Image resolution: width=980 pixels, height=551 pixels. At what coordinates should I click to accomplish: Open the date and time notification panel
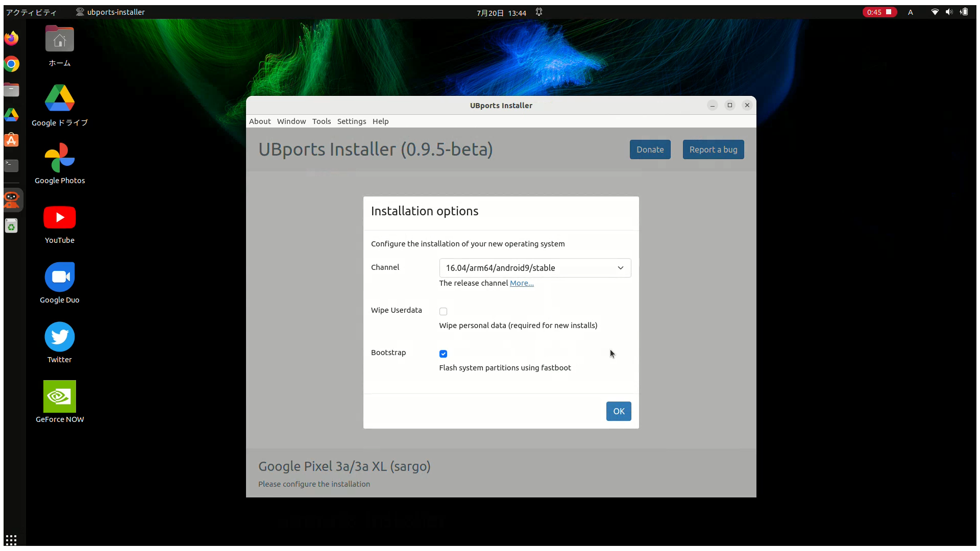501,13
